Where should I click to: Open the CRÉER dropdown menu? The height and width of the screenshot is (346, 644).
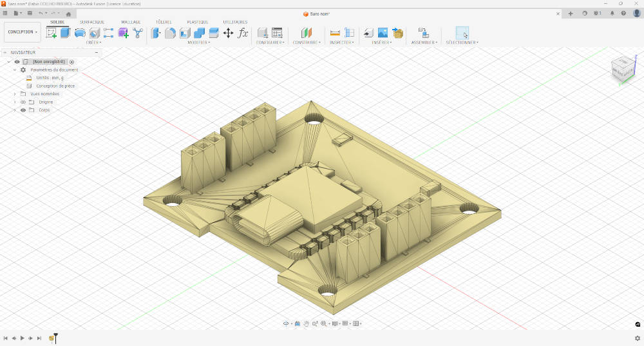click(x=93, y=43)
